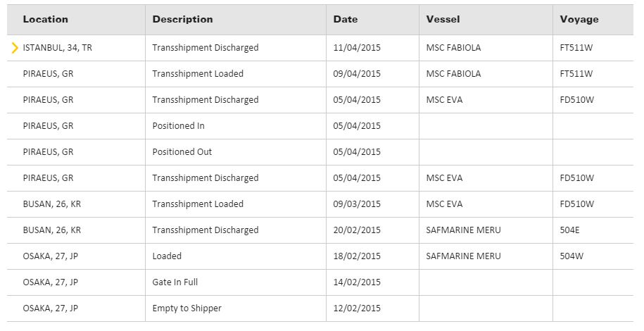Click the Positioned In description

coord(178,126)
